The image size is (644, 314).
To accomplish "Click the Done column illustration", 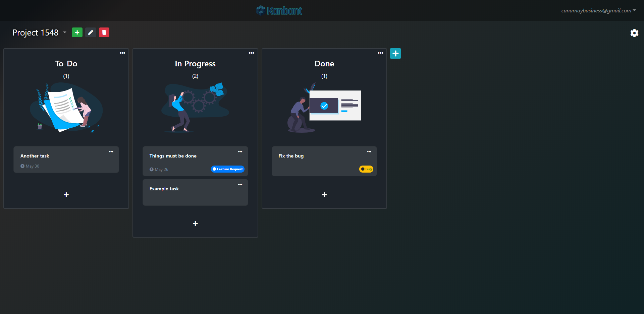I will 324,107.
